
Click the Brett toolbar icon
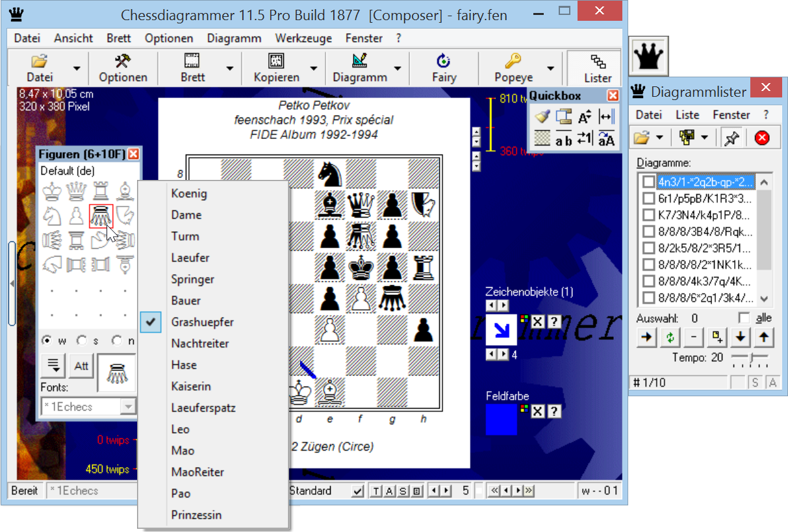pos(192,61)
